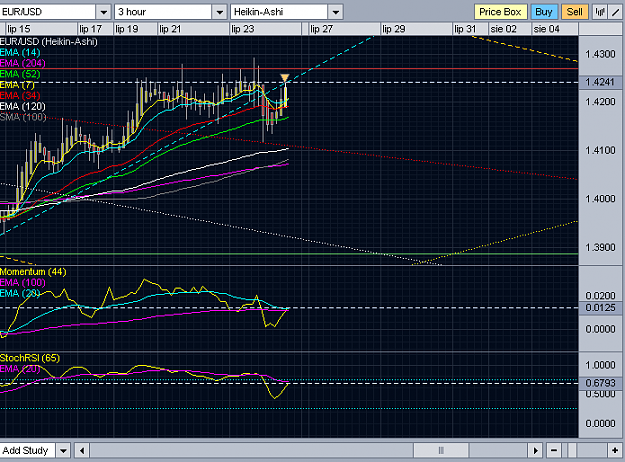Click the zoom slider handle
Screen dimensions: 625x462
coord(572,451)
